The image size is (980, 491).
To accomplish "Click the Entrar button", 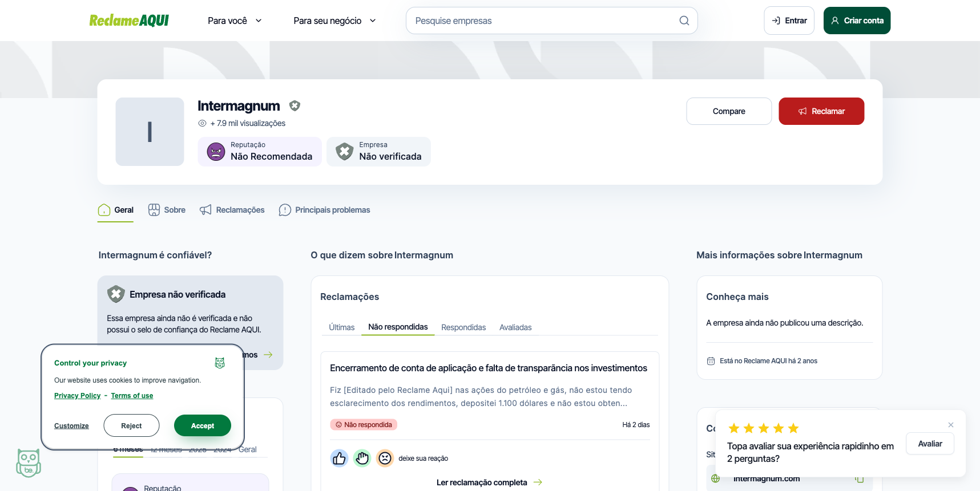I will pyautogui.click(x=789, y=21).
